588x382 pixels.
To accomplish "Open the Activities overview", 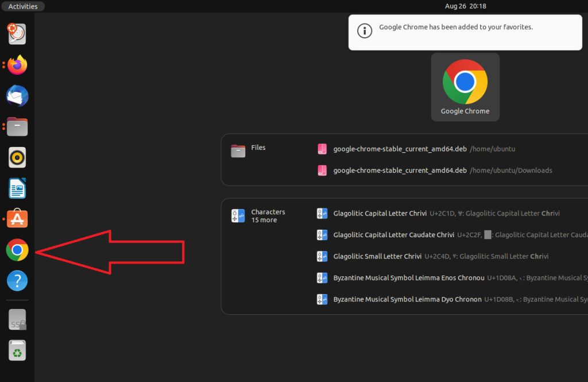I will 23,6.
